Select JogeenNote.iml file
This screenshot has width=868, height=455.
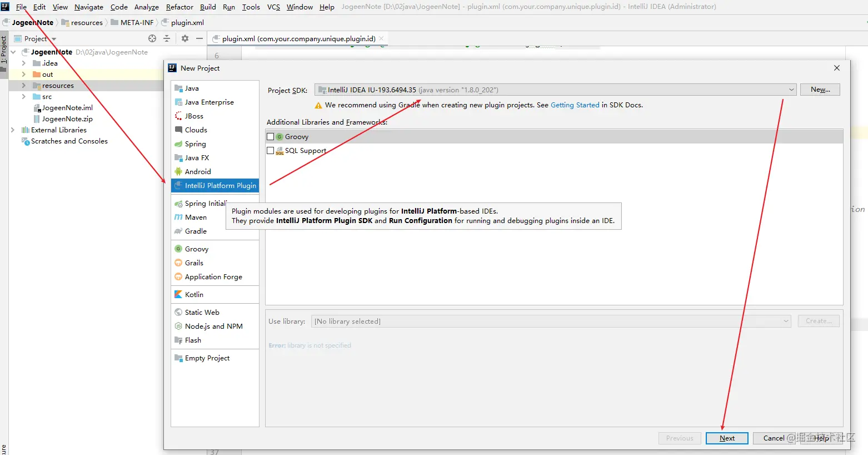point(63,108)
